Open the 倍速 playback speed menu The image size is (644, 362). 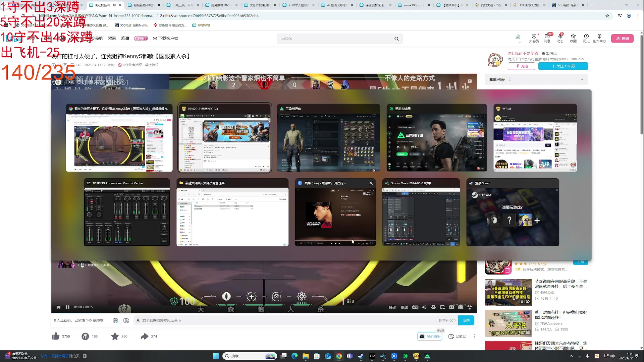tap(405, 307)
